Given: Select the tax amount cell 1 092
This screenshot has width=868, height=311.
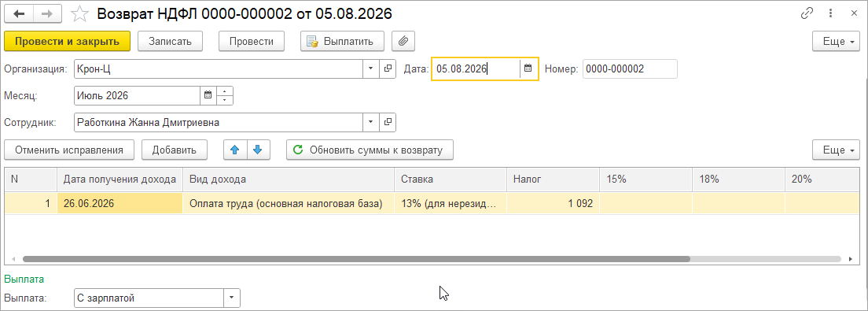Looking at the screenshot, I should click(553, 203).
